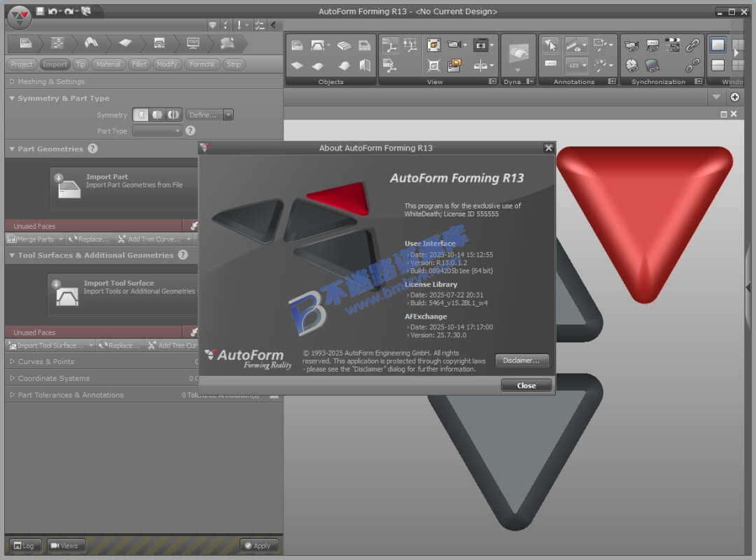This screenshot has width=756, height=560.
Task: Click Disclaimer... button in About dialog
Action: (x=521, y=360)
